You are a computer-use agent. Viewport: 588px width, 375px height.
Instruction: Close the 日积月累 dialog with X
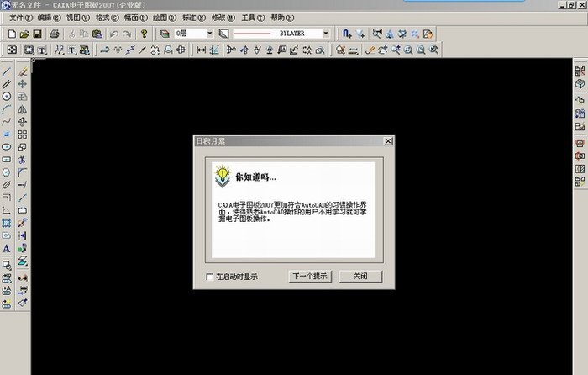click(x=388, y=141)
